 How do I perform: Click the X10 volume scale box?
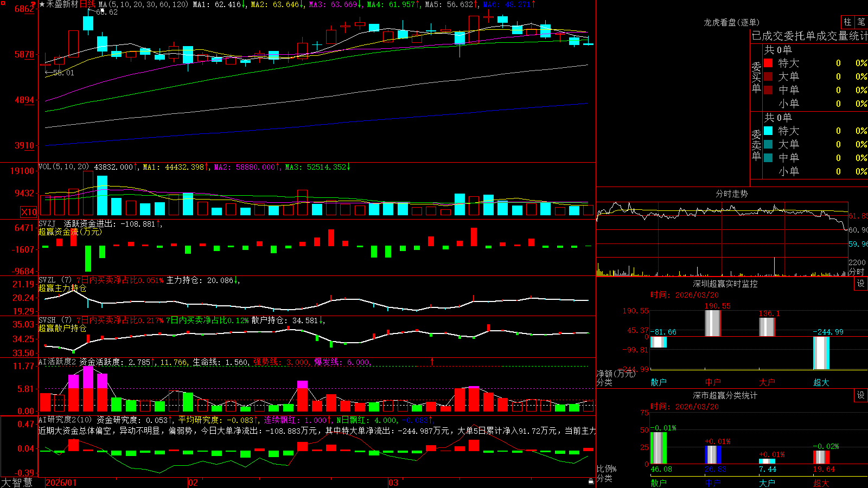pos(29,212)
